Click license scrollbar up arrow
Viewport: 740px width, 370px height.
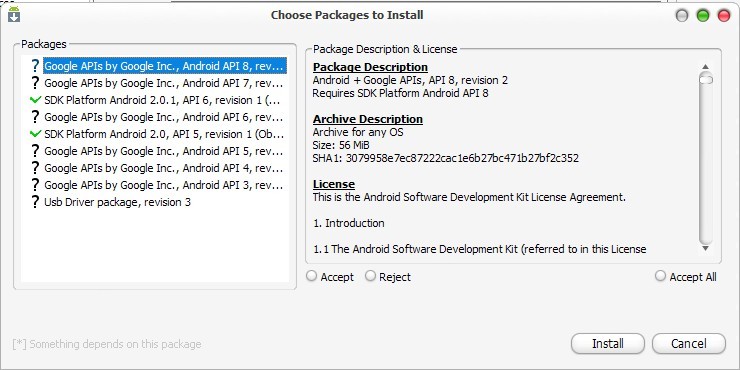pyautogui.click(x=706, y=67)
